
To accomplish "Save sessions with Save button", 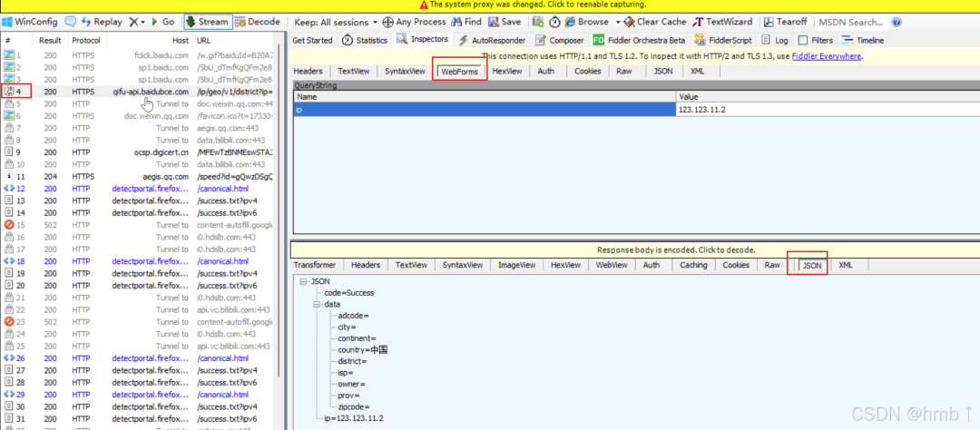I will [x=505, y=22].
